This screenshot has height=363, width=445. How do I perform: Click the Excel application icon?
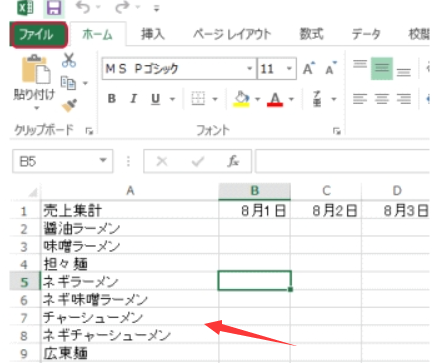click(26, 7)
